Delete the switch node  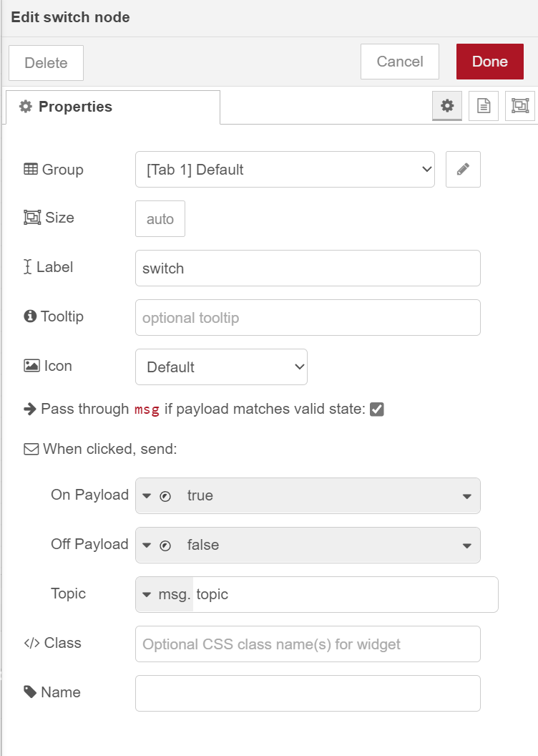(x=45, y=62)
